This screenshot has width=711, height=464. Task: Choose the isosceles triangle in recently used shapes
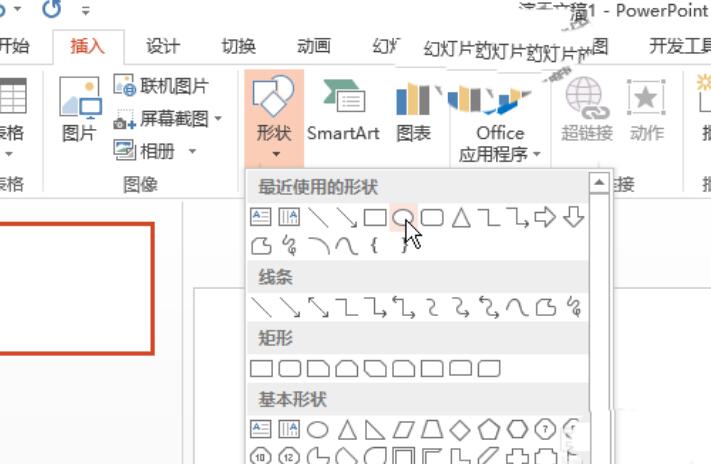point(461,218)
